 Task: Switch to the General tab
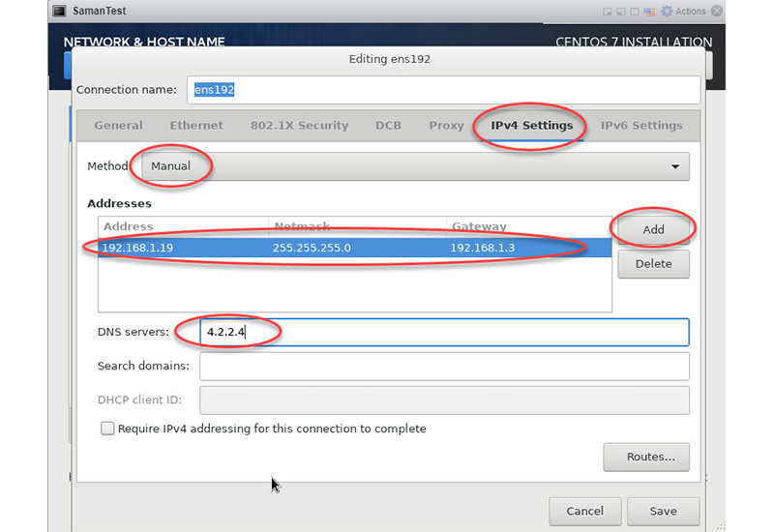click(118, 126)
